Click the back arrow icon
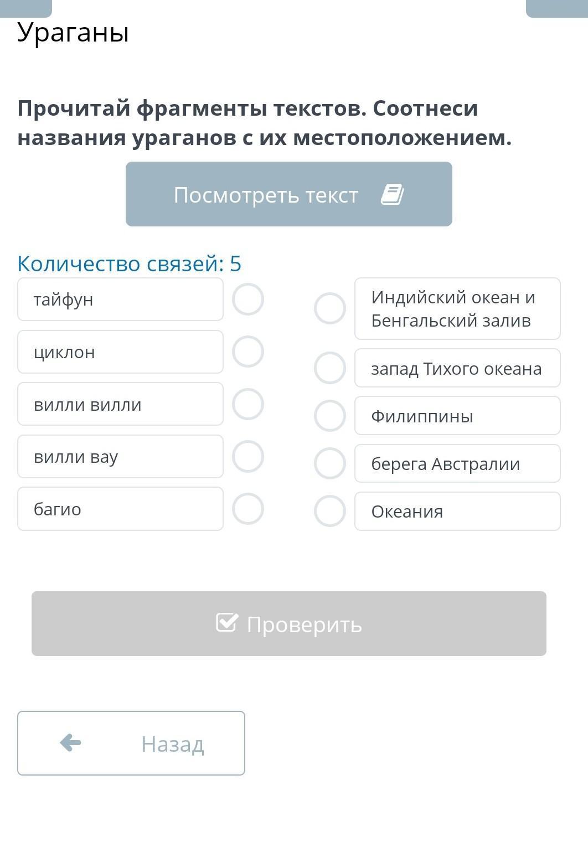The image size is (588, 868). [70, 743]
